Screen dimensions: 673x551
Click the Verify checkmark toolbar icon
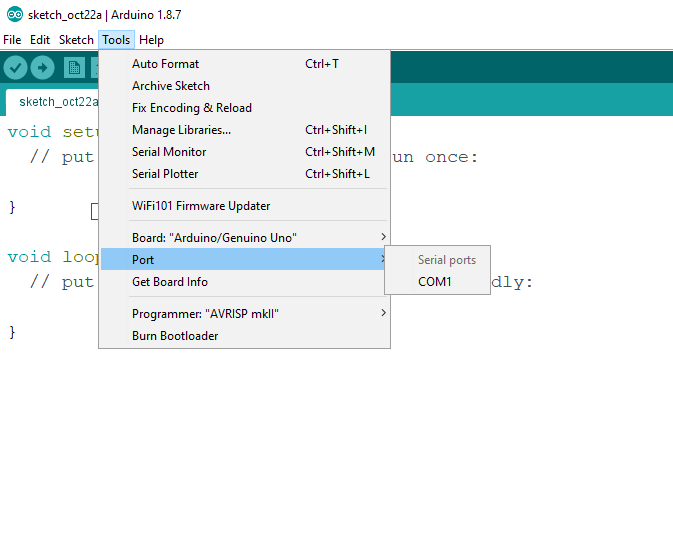[x=15, y=67]
